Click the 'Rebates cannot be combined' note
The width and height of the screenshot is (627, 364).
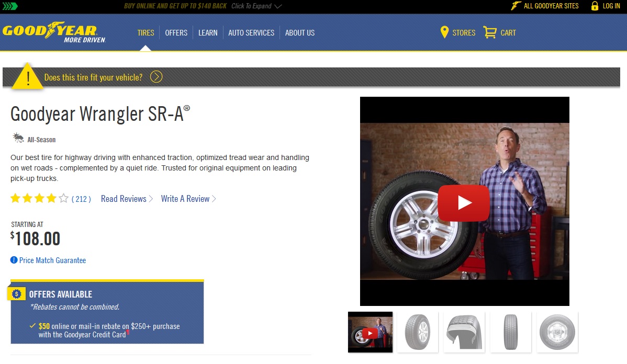75,307
